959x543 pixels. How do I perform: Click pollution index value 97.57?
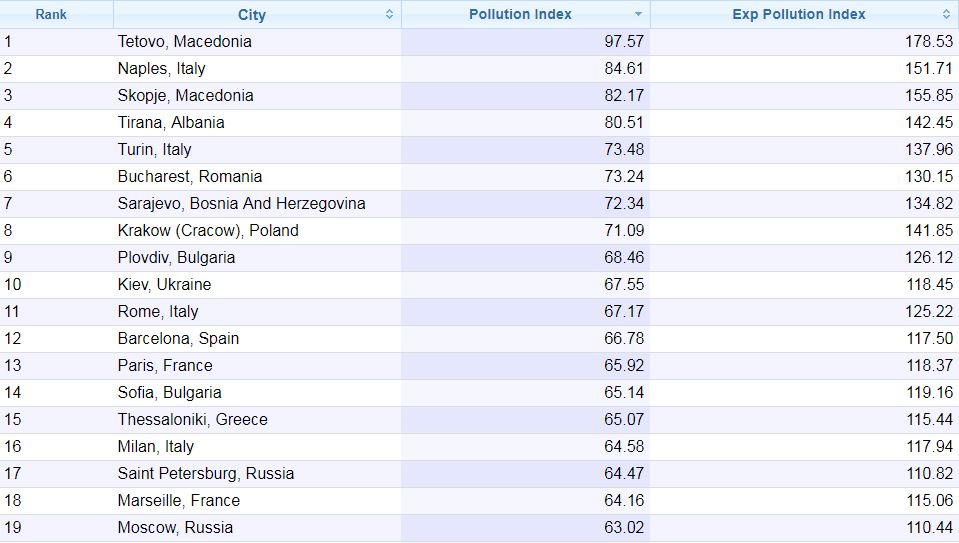[624, 42]
